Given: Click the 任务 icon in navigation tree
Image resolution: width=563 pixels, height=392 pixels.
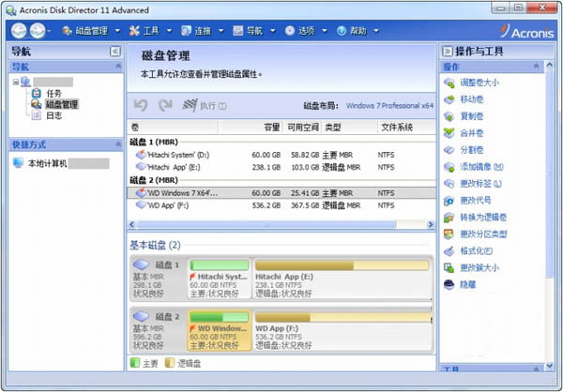Looking at the screenshot, I should (x=37, y=94).
